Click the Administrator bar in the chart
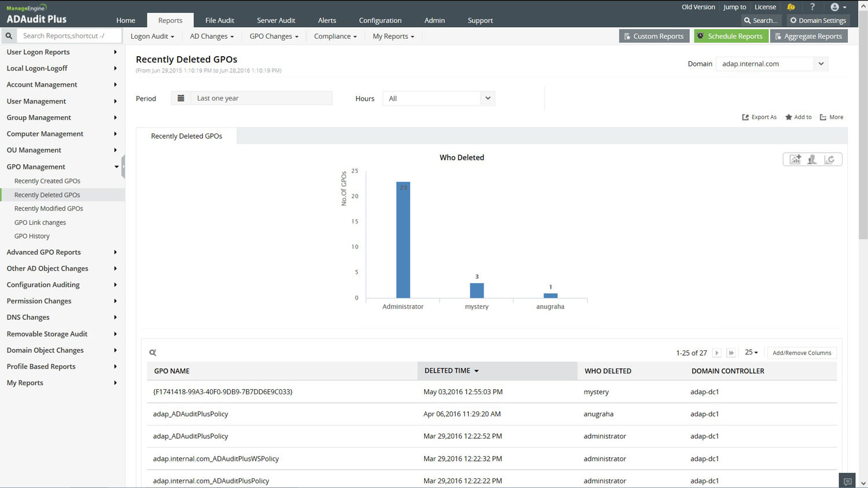The height and width of the screenshot is (488, 868). 403,240
